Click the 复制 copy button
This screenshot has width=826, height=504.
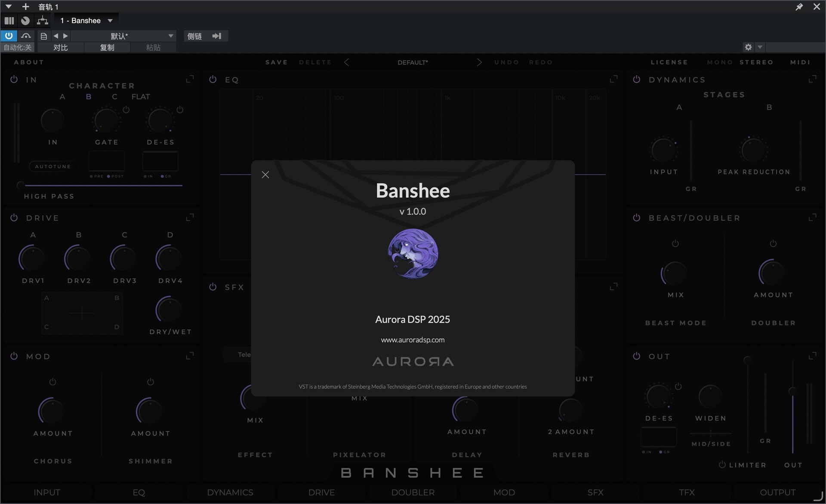pos(107,48)
